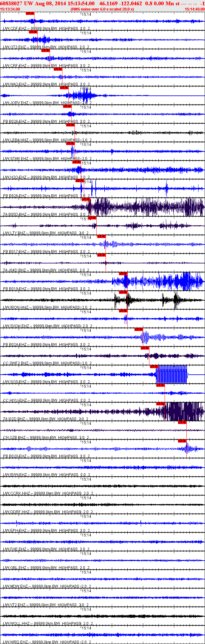This screenshot has height=644, width=205.
Task: Click the UW.BVW EHZ station label
Action: coord(15,475)
